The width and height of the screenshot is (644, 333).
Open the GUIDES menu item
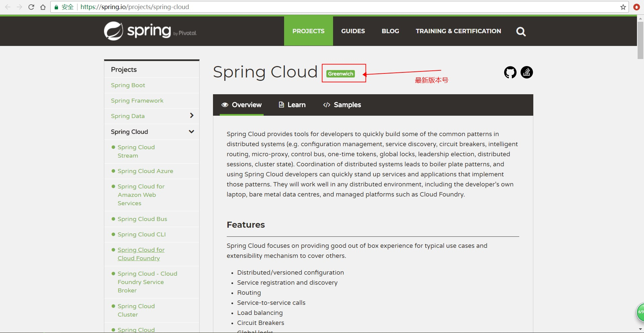(353, 31)
